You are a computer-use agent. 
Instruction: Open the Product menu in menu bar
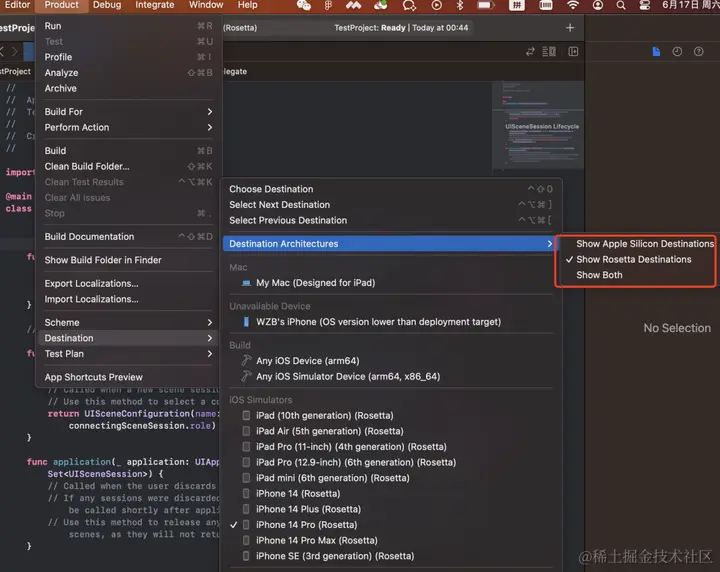click(62, 5)
